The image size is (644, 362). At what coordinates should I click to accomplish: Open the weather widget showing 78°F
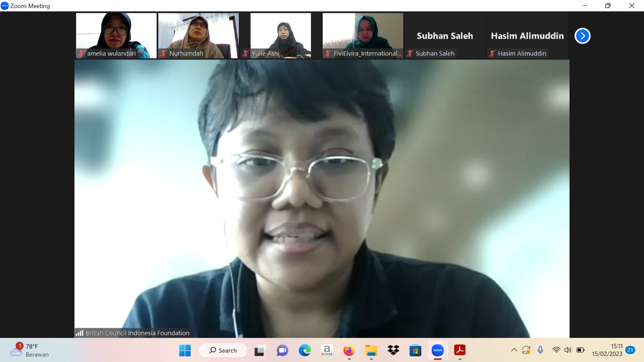tap(29, 350)
